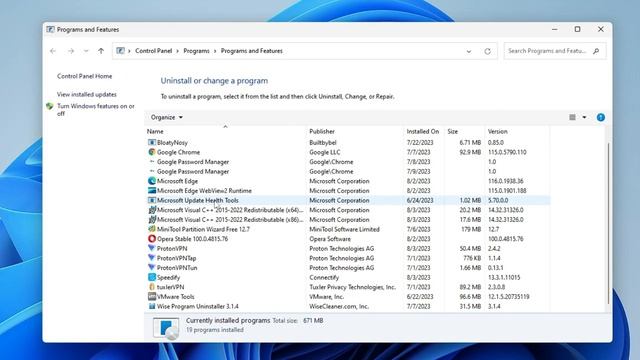Sort by the Installed On column header
Screen dimensions: 640x360
[x=423, y=131]
